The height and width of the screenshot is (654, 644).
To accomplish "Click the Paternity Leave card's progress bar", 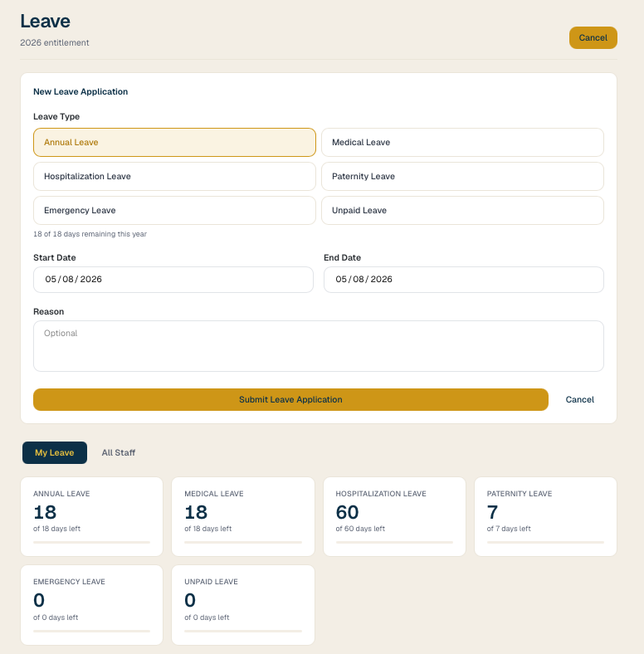I will point(545,542).
